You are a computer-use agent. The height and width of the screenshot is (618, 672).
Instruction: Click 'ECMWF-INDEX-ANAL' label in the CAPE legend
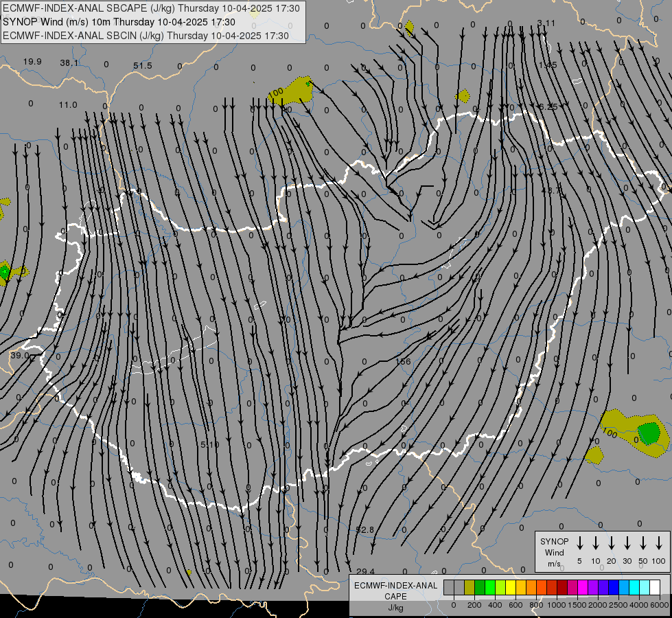pyautogui.click(x=395, y=586)
